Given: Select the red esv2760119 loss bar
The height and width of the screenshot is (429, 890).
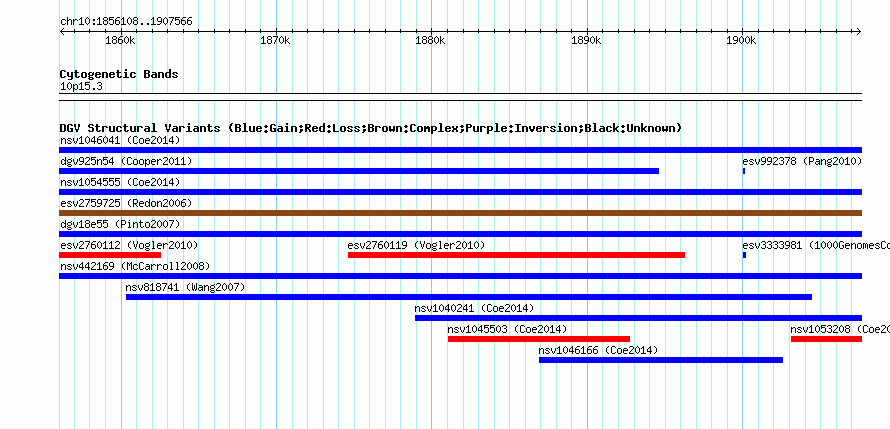Looking at the screenshot, I should pyautogui.click(x=517, y=255).
